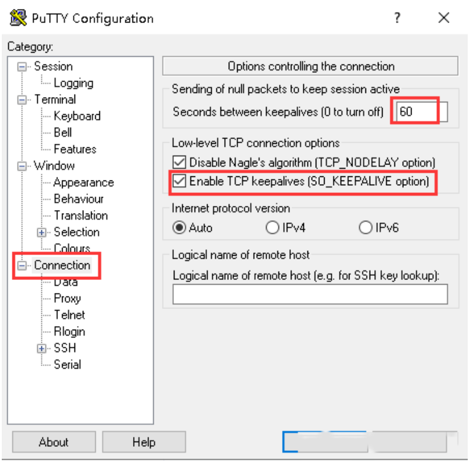Image resolution: width=476 pixels, height=461 pixels.
Task: Click the About button
Action: click(54, 442)
